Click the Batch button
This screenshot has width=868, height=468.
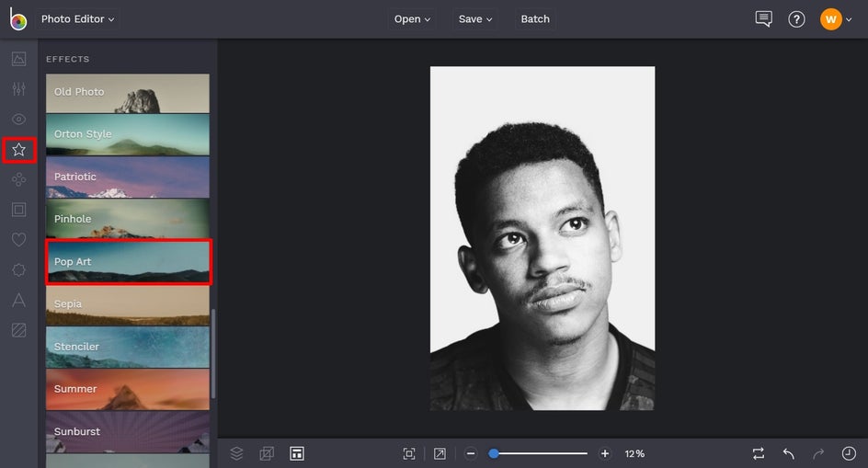(x=535, y=19)
